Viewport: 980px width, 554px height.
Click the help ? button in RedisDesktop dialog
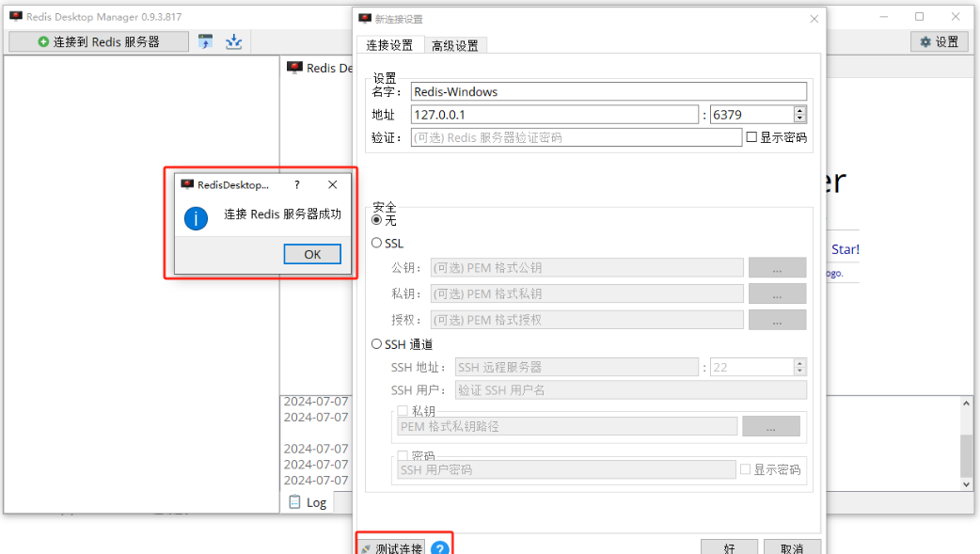coord(297,184)
